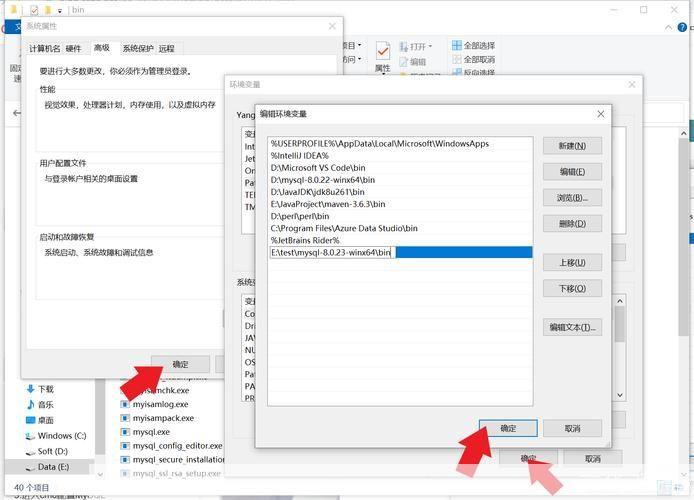This screenshot has width=694, height=500.
Task: Click 确定 in 环境变量 window
Action: pyautogui.click(x=528, y=459)
